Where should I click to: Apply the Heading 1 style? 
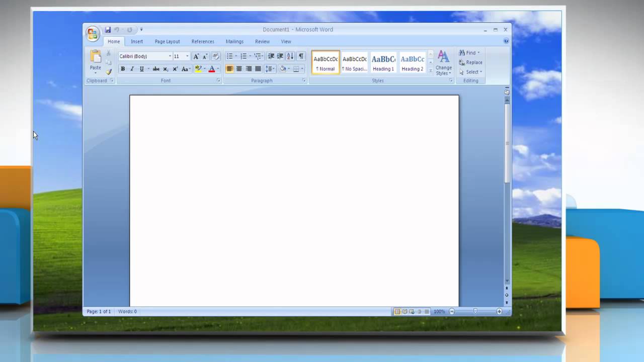tap(383, 63)
